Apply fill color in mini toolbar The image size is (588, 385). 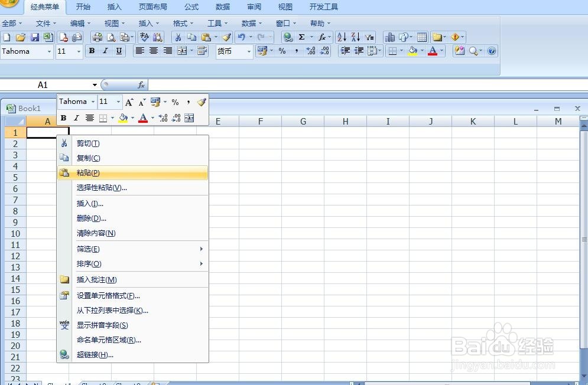pos(123,118)
